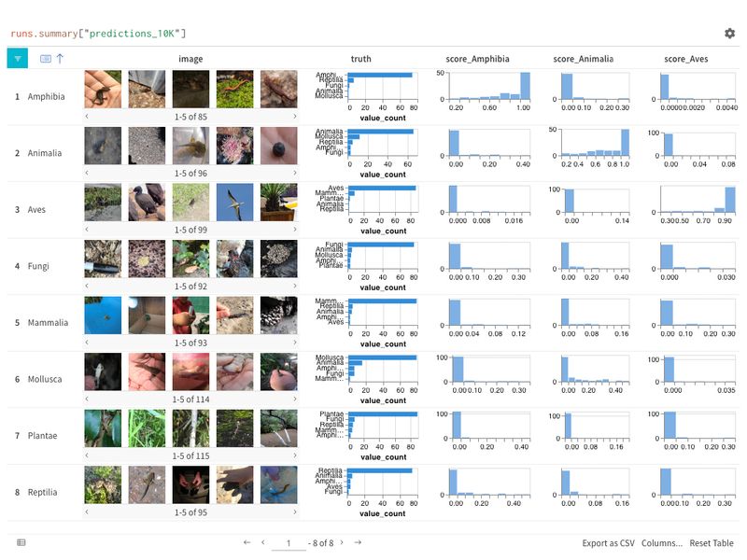Select the score_Aves column header

pyautogui.click(x=684, y=58)
